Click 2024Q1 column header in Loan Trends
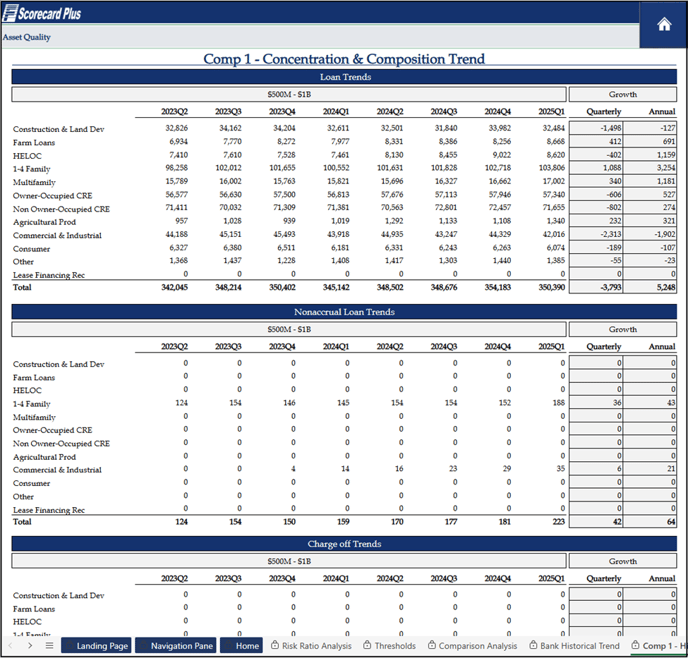This screenshot has height=658, width=688. (x=336, y=111)
